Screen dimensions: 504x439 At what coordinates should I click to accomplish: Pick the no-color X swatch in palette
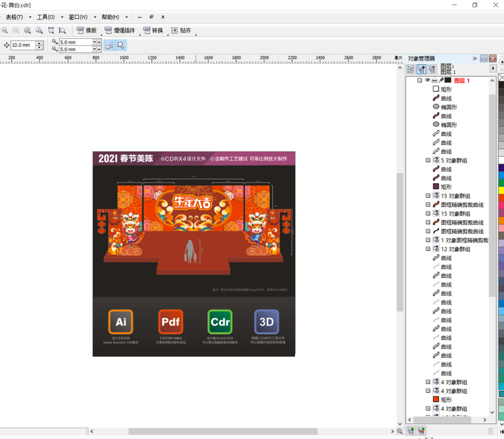point(501,77)
